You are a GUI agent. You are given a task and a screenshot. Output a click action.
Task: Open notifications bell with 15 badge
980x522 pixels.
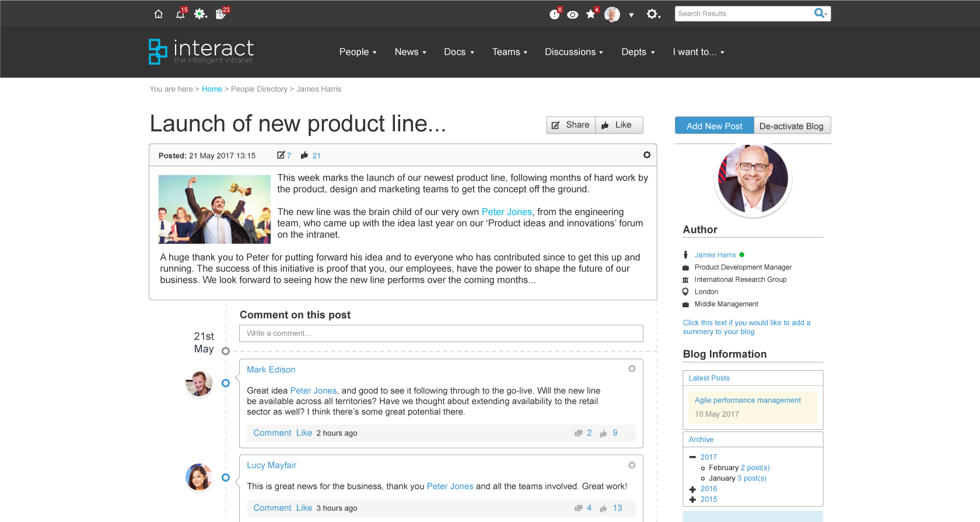[x=181, y=13]
